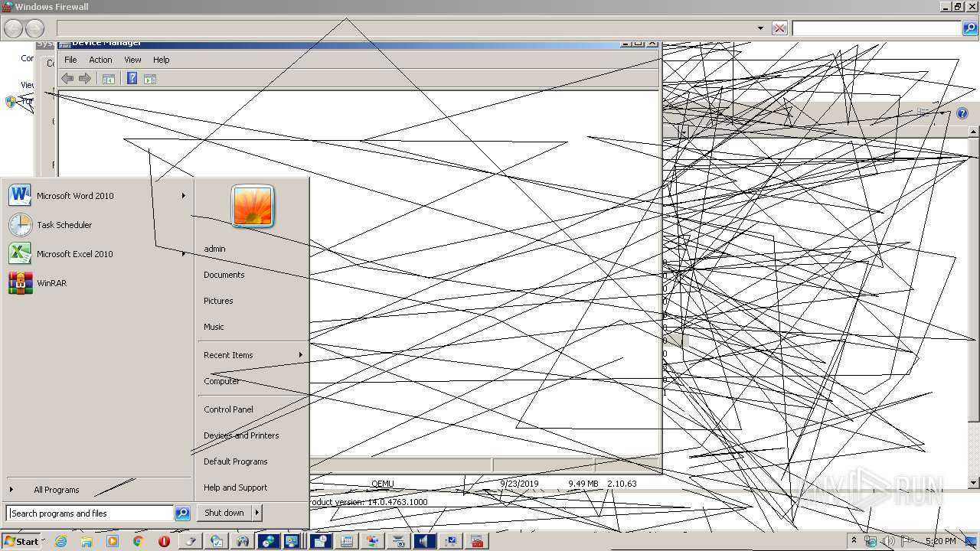Click the Search programs and files box

point(90,514)
